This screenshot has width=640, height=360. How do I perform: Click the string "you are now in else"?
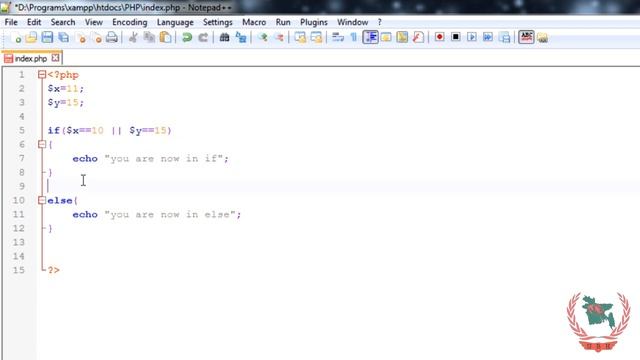click(x=170, y=214)
